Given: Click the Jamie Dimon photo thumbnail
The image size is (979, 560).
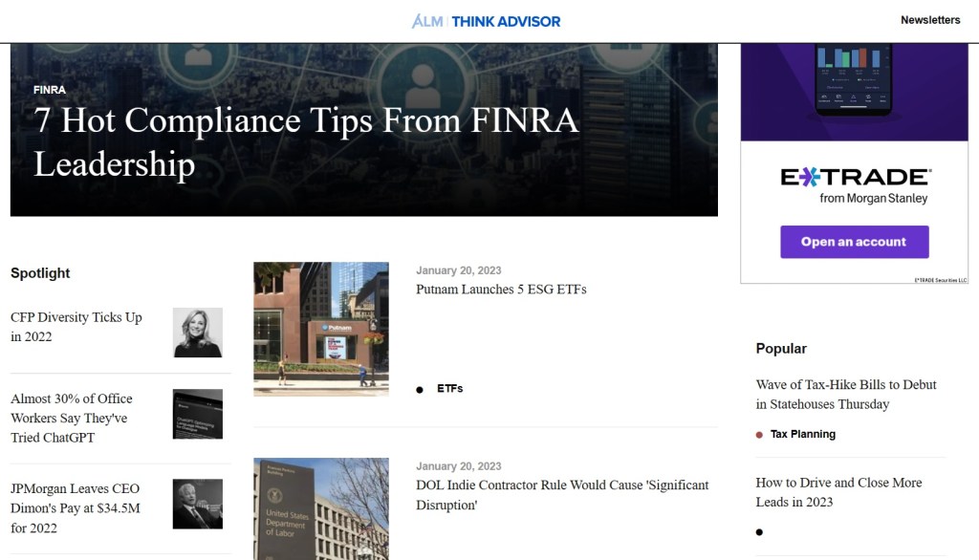Looking at the screenshot, I should coord(198,504).
